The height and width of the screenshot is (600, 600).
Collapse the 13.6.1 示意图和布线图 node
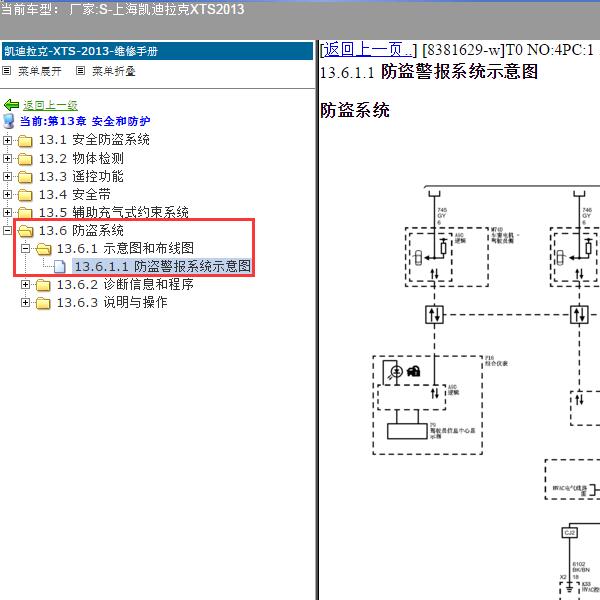pyautogui.click(x=25, y=248)
